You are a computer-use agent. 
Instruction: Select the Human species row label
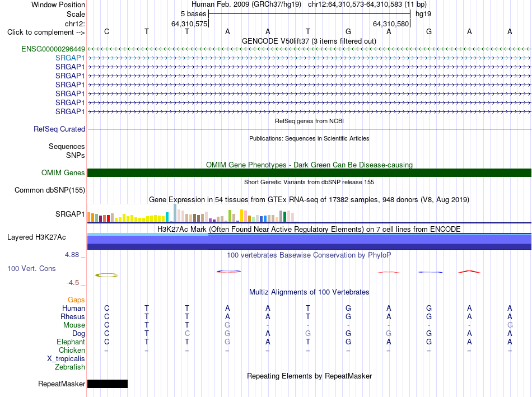click(73, 308)
